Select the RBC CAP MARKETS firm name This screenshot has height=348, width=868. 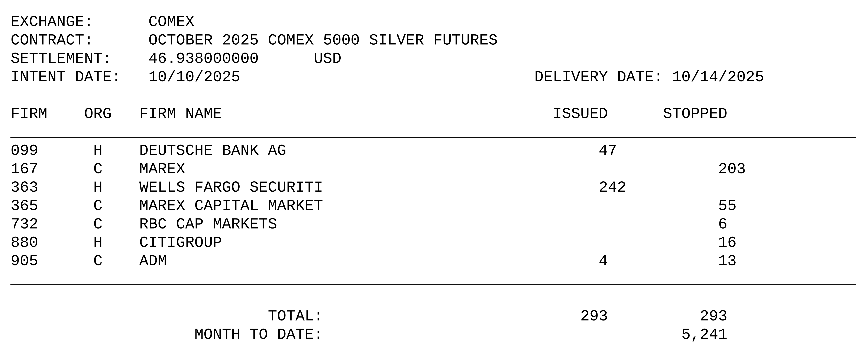208,224
